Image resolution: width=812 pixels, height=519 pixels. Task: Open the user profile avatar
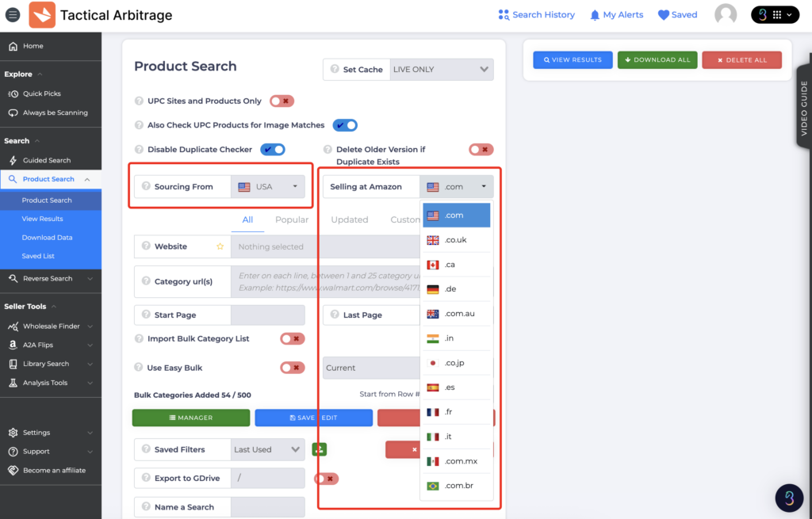726,14
